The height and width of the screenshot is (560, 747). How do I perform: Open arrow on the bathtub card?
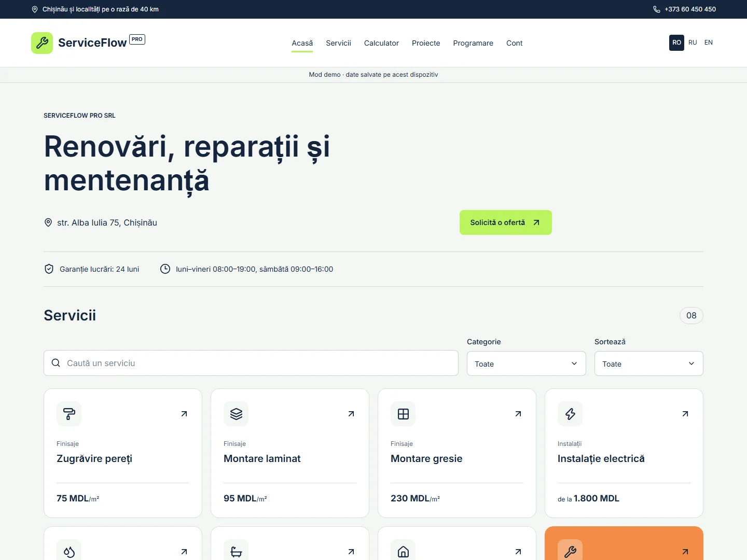click(x=351, y=552)
